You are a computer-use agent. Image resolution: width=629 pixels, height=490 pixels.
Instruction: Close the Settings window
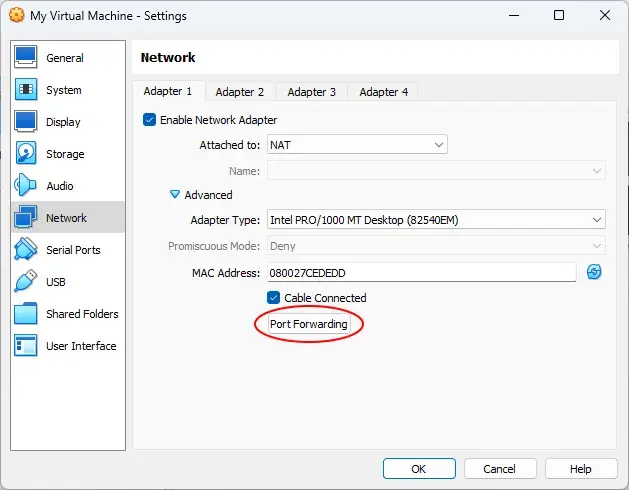pos(605,15)
